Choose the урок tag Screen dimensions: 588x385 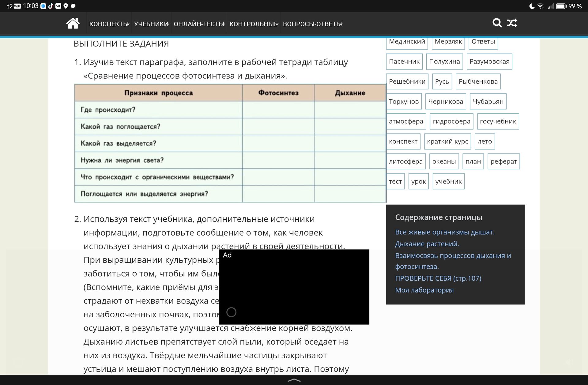[419, 181]
